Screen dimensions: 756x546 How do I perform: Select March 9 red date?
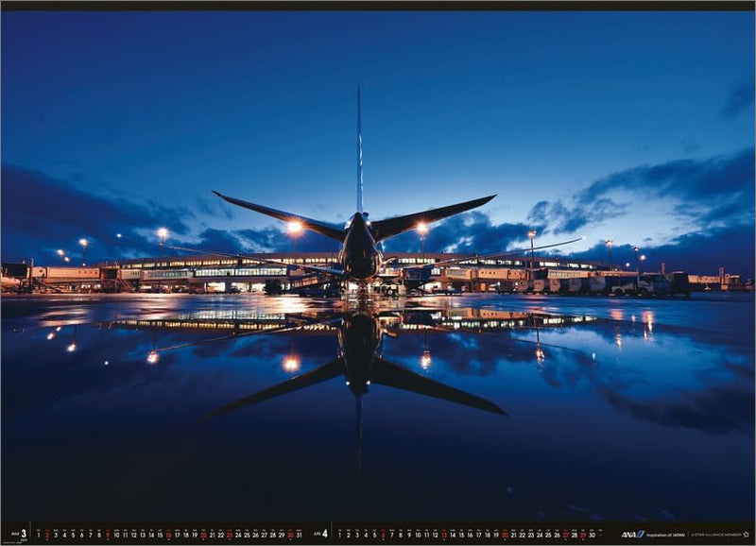pyautogui.click(x=108, y=535)
